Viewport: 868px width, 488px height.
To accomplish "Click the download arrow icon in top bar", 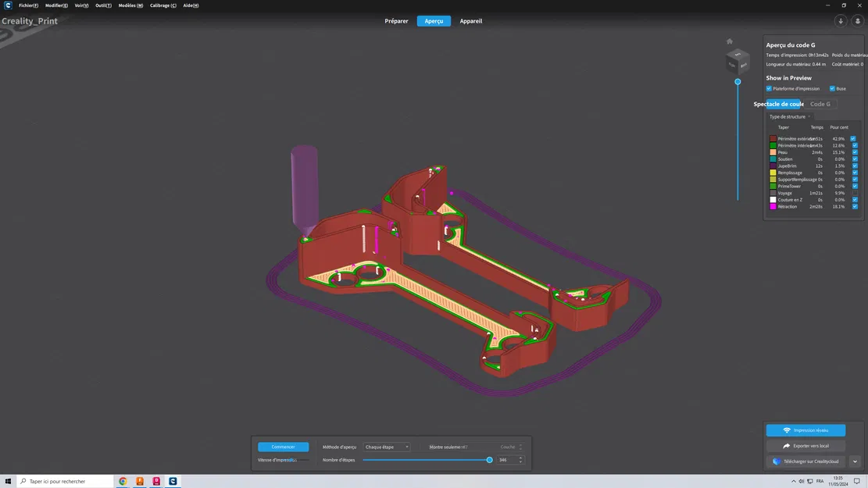I will tap(841, 21).
